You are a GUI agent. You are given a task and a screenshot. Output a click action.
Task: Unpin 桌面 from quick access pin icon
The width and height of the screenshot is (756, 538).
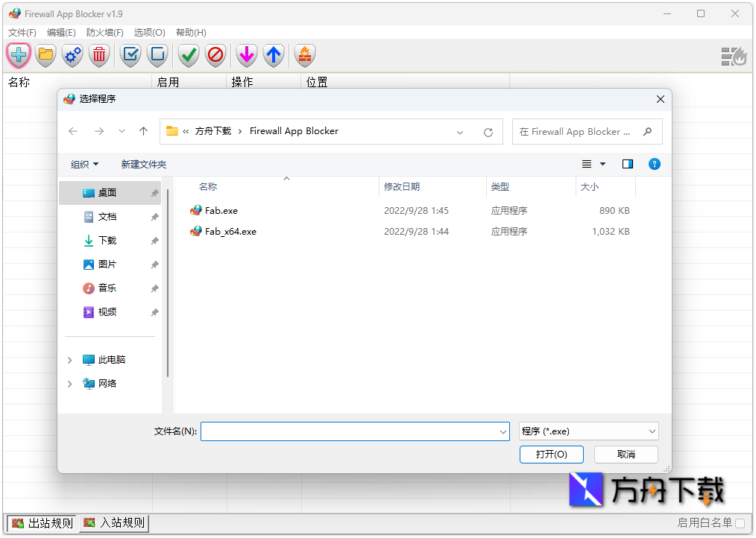[154, 193]
